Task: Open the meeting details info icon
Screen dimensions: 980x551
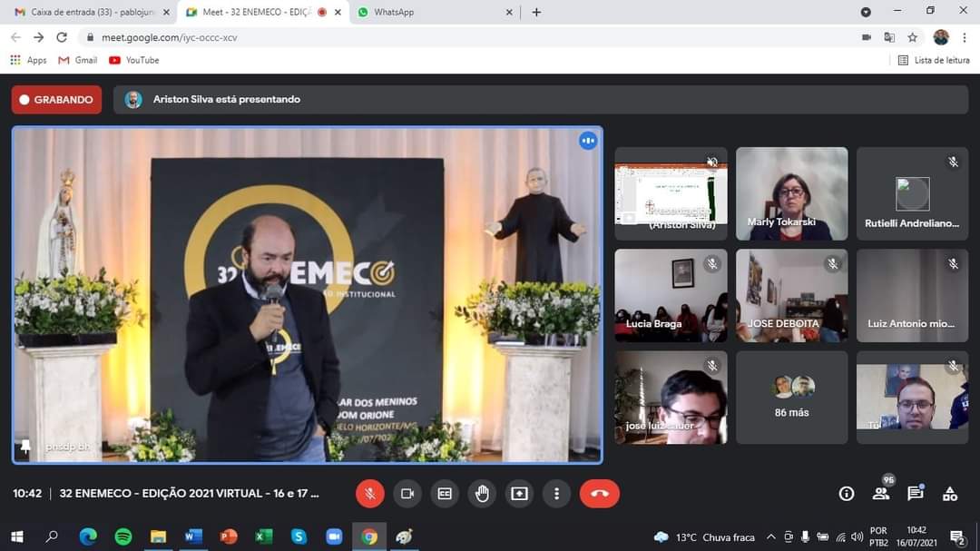Action: coord(847,494)
